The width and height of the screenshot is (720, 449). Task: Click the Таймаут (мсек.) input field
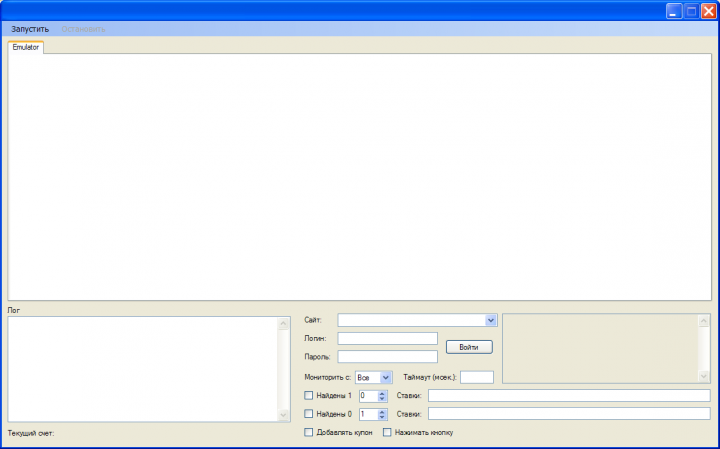(x=477, y=377)
